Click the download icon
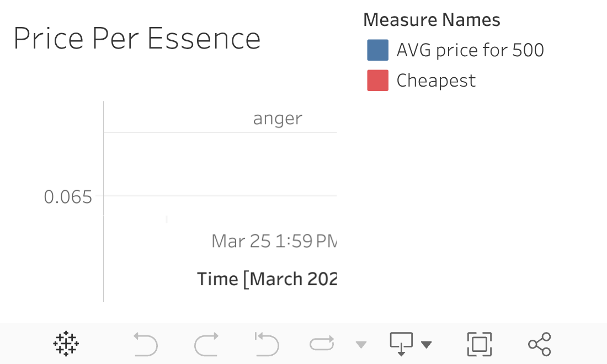This screenshot has height=364, width=607. coord(402,344)
